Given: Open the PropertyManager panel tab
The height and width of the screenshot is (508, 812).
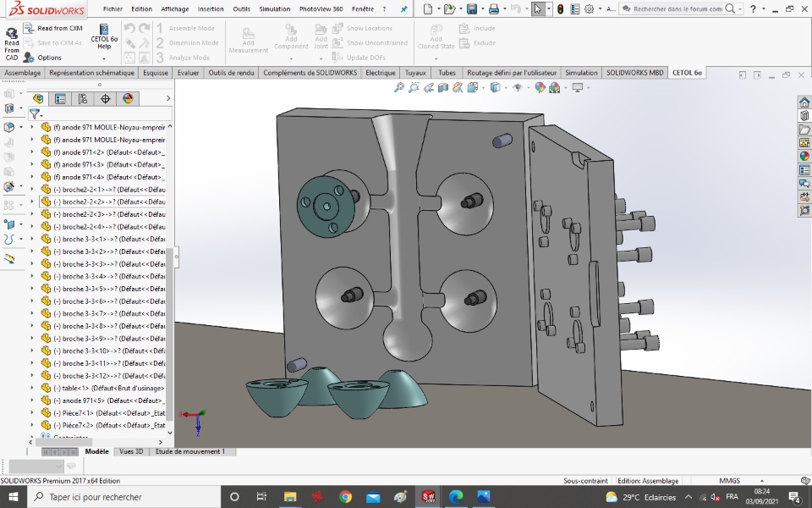Looking at the screenshot, I should pyautogui.click(x=60, y=98).
